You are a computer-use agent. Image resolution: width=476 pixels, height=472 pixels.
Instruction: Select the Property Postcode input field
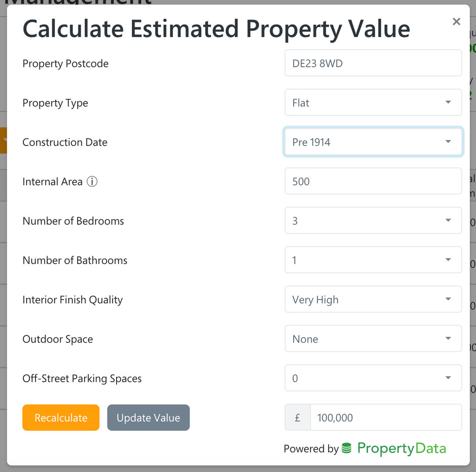tap(373, 63)
